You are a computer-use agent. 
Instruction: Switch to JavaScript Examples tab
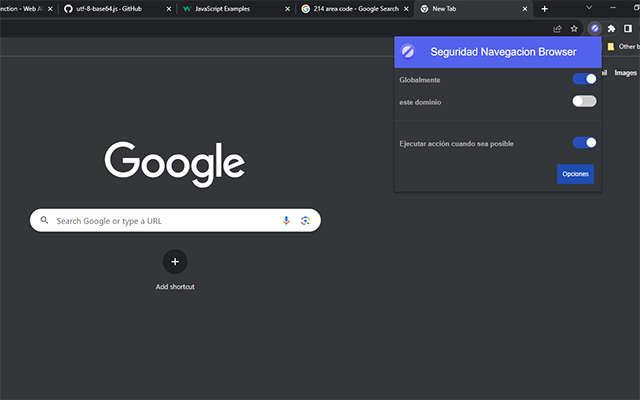[236, 9]
